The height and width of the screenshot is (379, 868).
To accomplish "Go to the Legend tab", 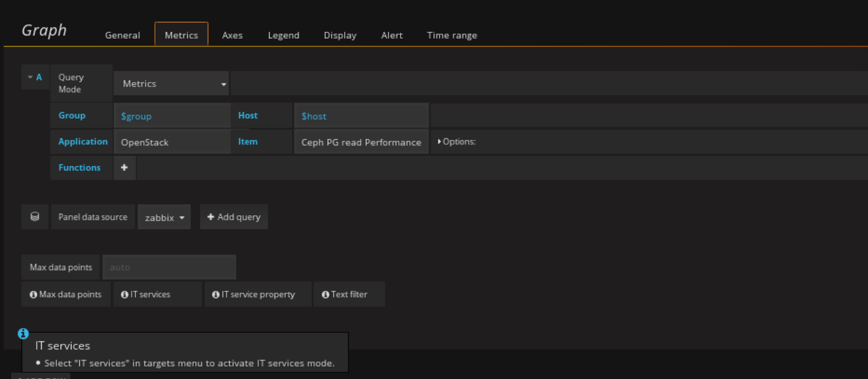I will tap(283, 35).
